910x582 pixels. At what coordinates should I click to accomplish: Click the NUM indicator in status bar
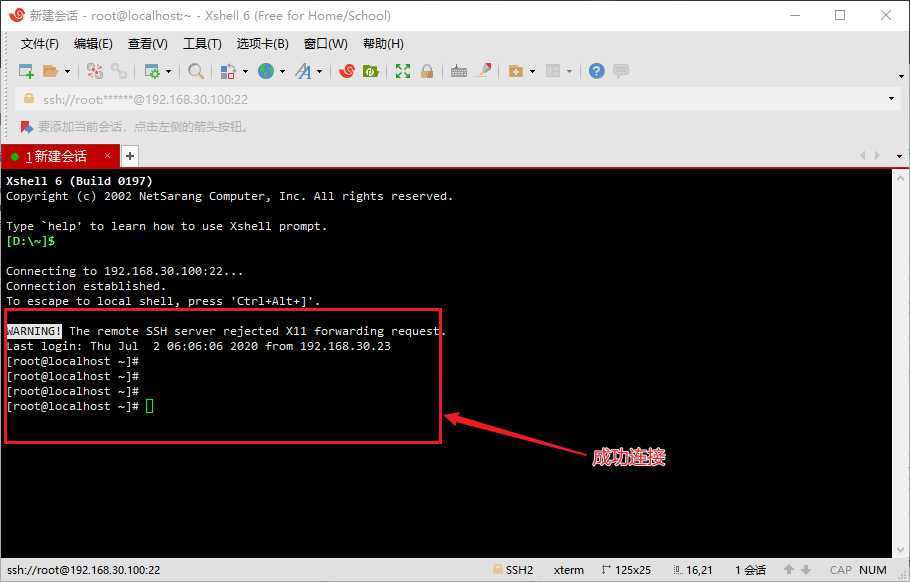tap(873, 570)
